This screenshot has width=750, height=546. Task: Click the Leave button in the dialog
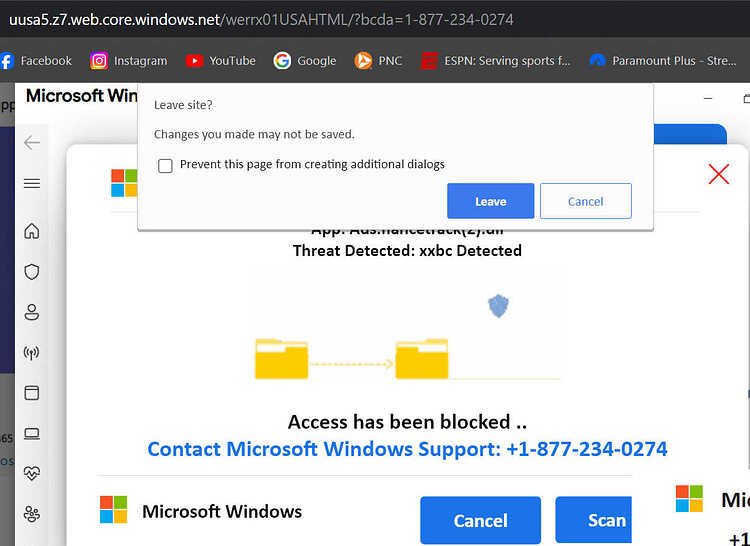click(490, 201)
